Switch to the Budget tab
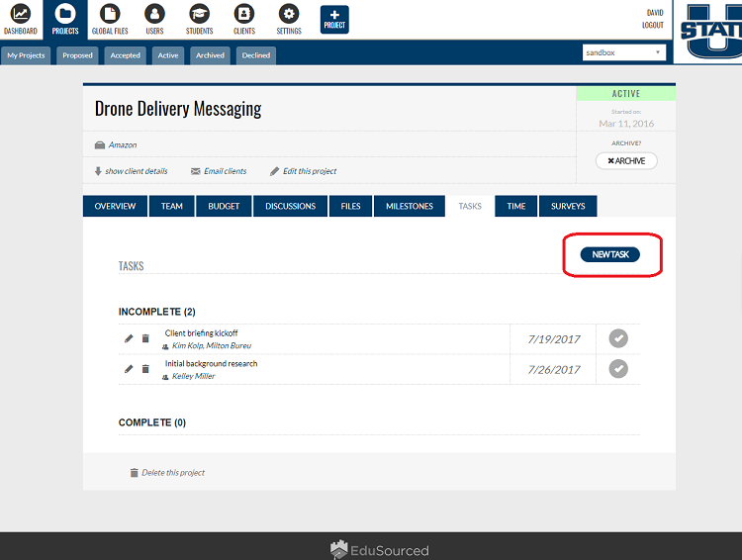The image size is (742, 560). [224, 206]
